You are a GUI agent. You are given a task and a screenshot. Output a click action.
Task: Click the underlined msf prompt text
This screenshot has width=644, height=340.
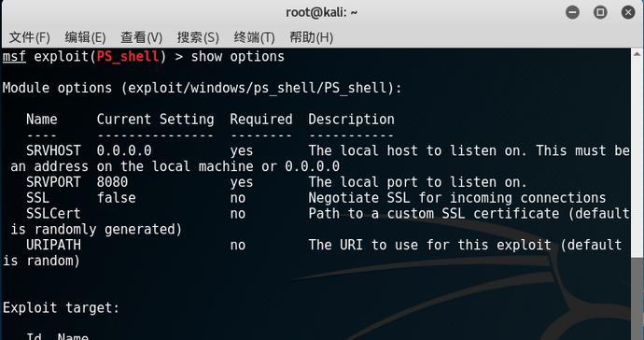tap(14, 56)
